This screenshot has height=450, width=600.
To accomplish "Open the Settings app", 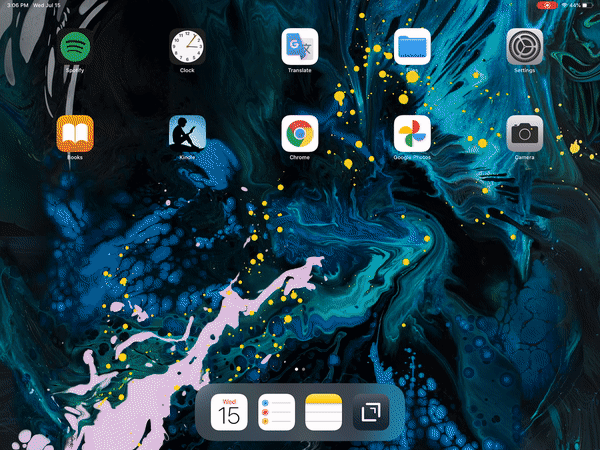I will [524, 46].
